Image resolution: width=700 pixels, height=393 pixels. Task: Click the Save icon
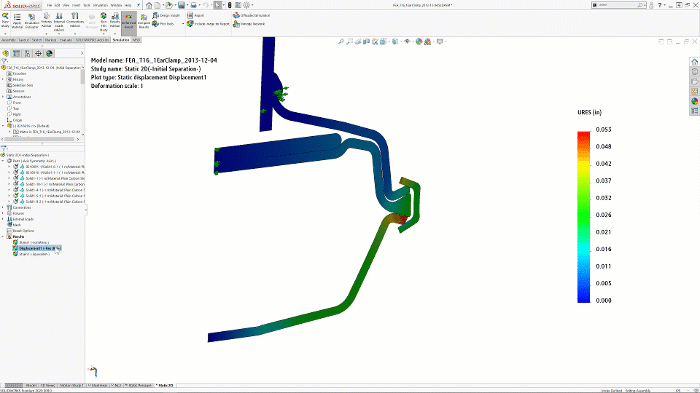pos(181,5)
